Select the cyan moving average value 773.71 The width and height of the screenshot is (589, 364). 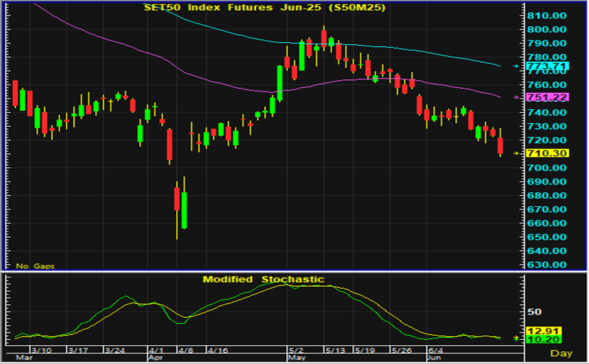[x=547, y=66]
